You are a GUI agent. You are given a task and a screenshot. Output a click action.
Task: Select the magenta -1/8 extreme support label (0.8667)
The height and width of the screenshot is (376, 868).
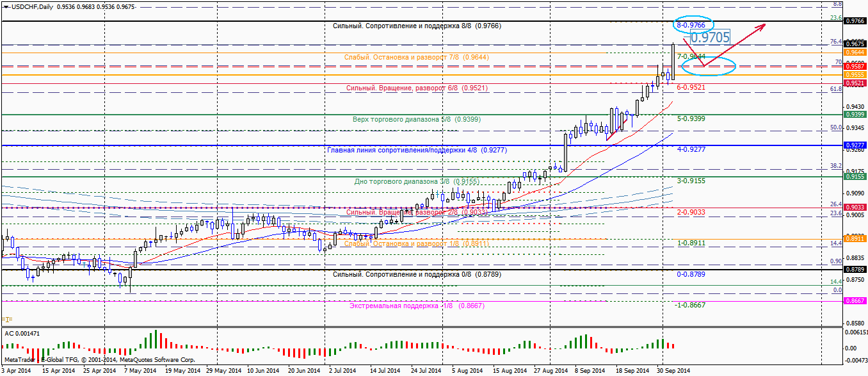[417, 306]
